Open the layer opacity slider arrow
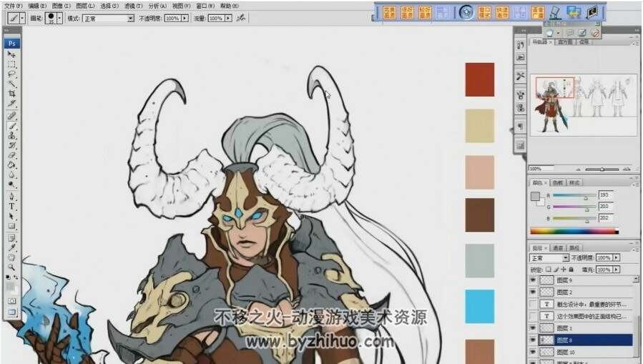This screenshot has height=364, width=643. [x=617, y=257]
